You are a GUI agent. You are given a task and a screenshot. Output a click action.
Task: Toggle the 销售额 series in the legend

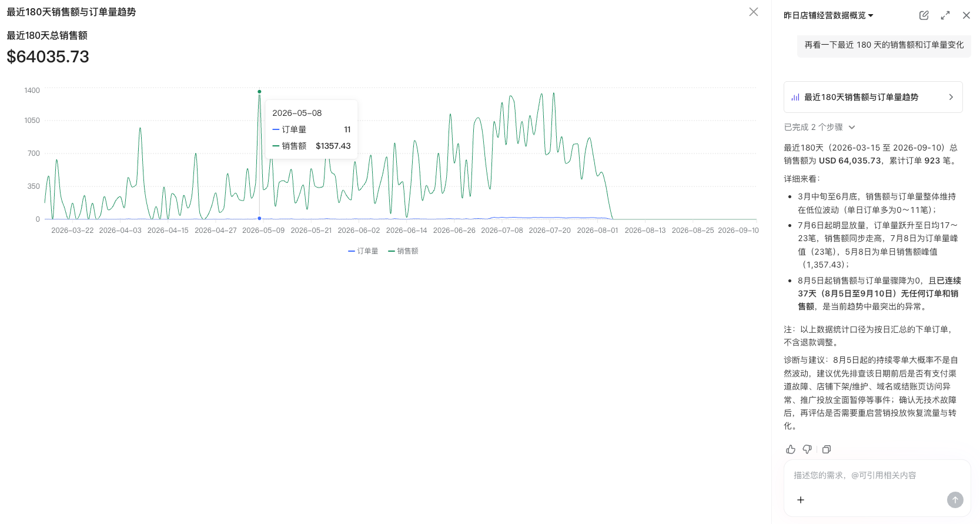(x=403, y=251)
